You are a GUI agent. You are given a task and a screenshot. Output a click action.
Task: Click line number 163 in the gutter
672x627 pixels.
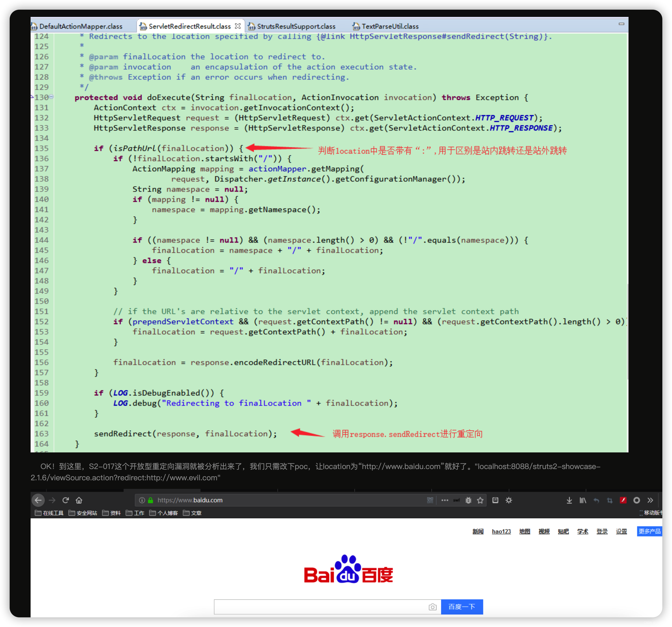(42, 433)
